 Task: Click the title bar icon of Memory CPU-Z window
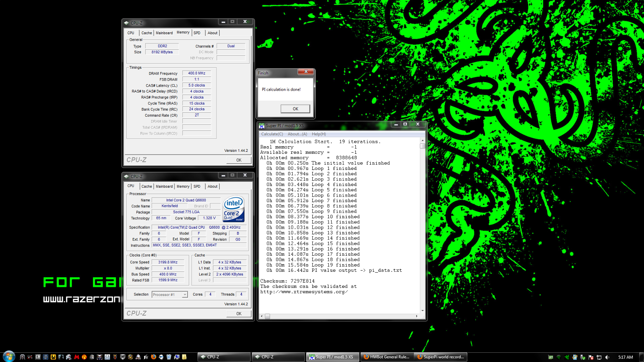click(126, 23)
